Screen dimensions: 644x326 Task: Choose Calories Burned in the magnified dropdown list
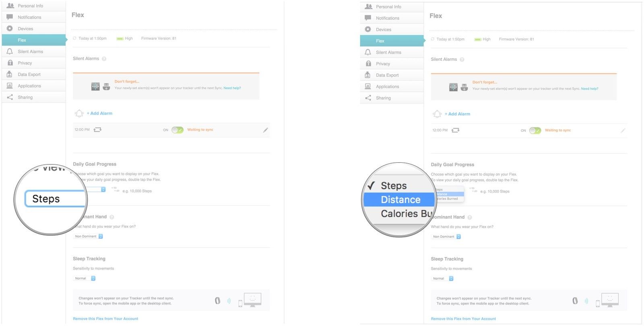[x=406, y=214]
